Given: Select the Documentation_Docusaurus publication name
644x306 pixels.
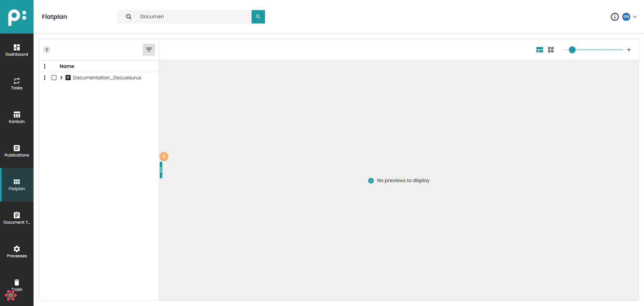Looking at the screenshot, I should tap(107, 78).
